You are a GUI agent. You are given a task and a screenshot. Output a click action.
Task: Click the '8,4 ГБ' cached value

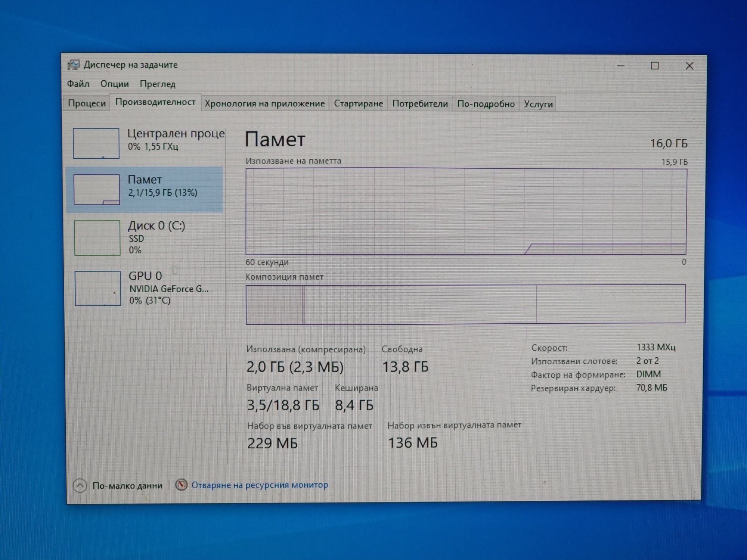point(354,405)
